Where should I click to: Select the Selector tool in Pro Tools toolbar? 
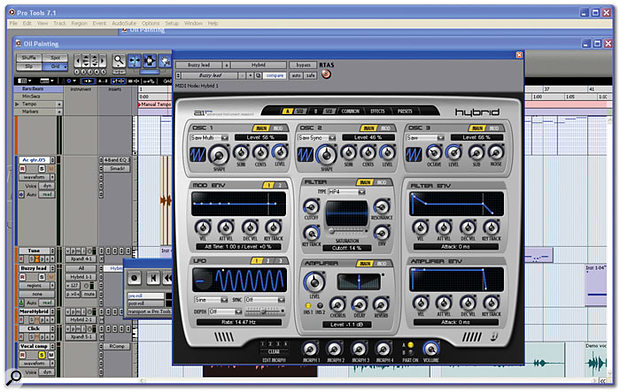click(150, 61)
